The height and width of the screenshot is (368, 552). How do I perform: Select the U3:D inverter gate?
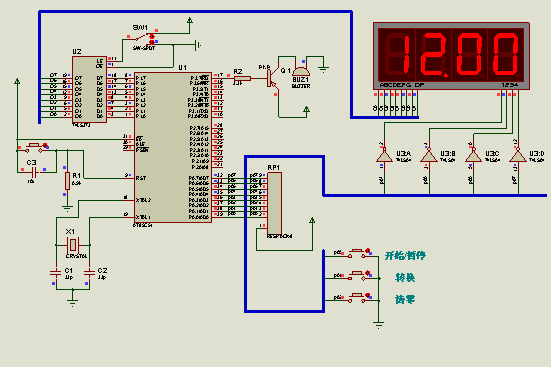[x=518, y=155]
